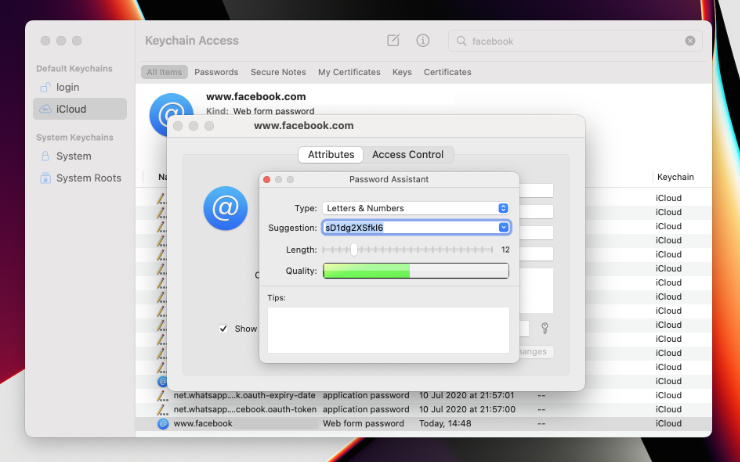Select net.whatsapp oauth-expiry-date row text

click(244, 395)
